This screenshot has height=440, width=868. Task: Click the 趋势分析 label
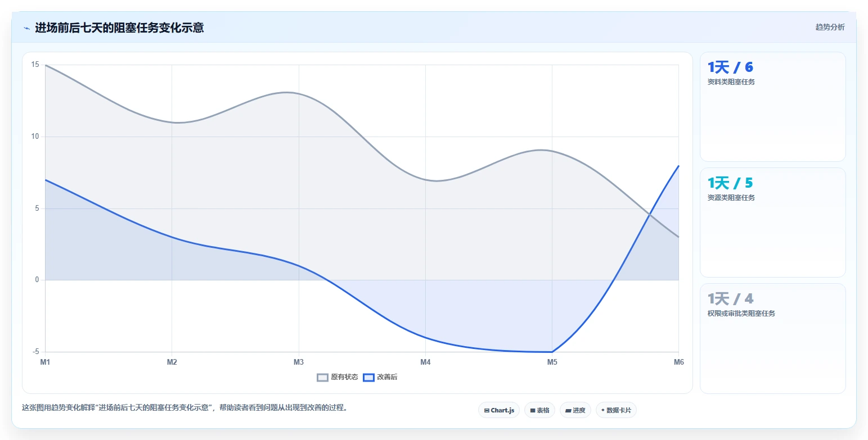tap(830, 27)
